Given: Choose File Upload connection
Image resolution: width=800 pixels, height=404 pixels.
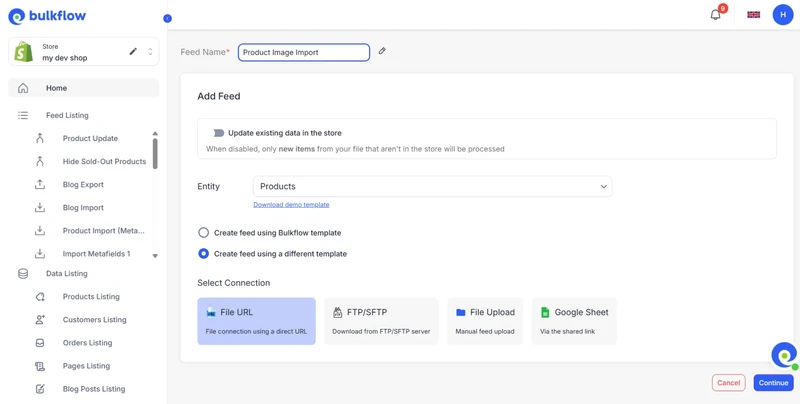Looking at the screenshot, I should [485, 321].
